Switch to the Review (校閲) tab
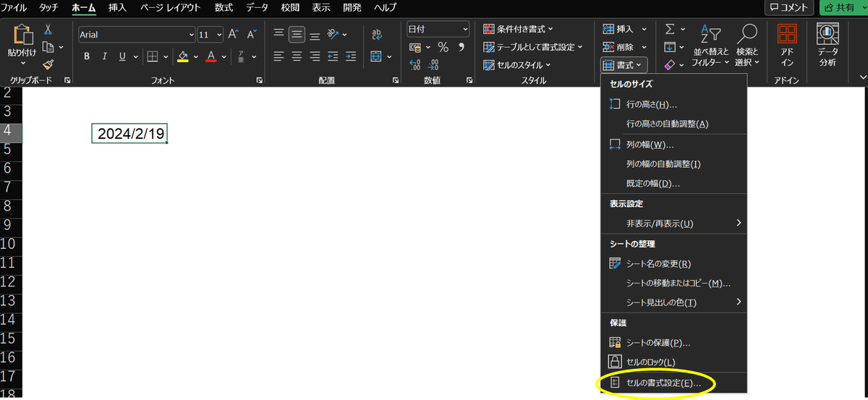 point(290,7)
